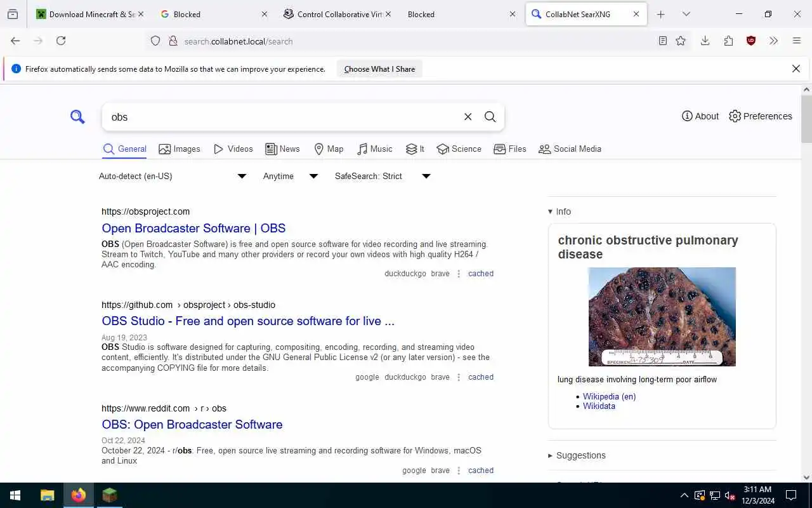Open OBS reddit result link
Screen dimensions: 812x508
tap(192, 424)
